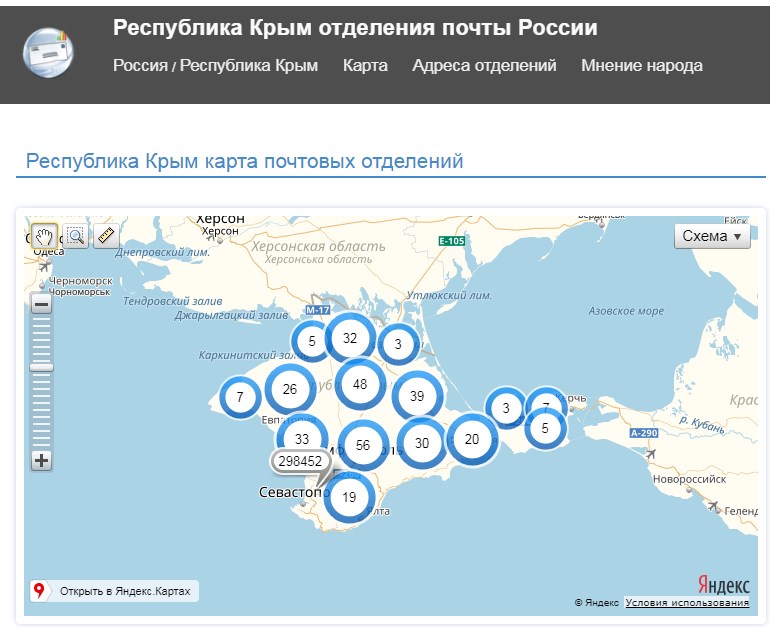Activate the magnifier zoom-to-area tool
Screen dimensions: 770x627
coord(75,236)
